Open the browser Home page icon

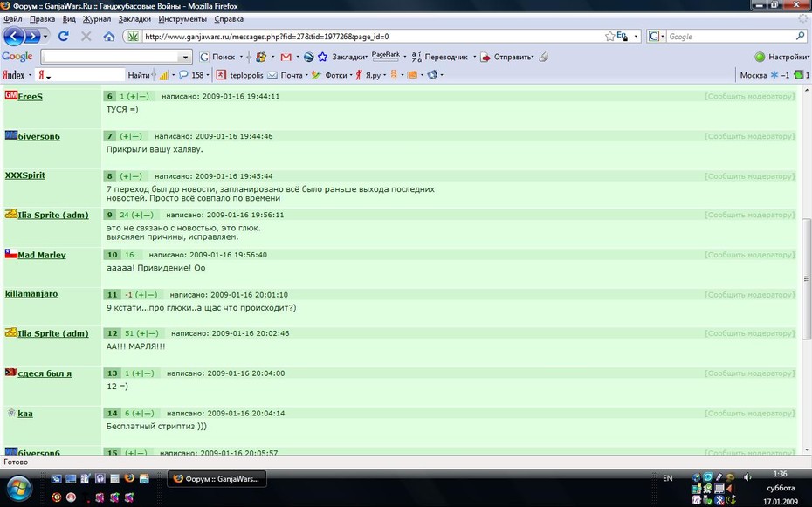[x=109, y=37]
